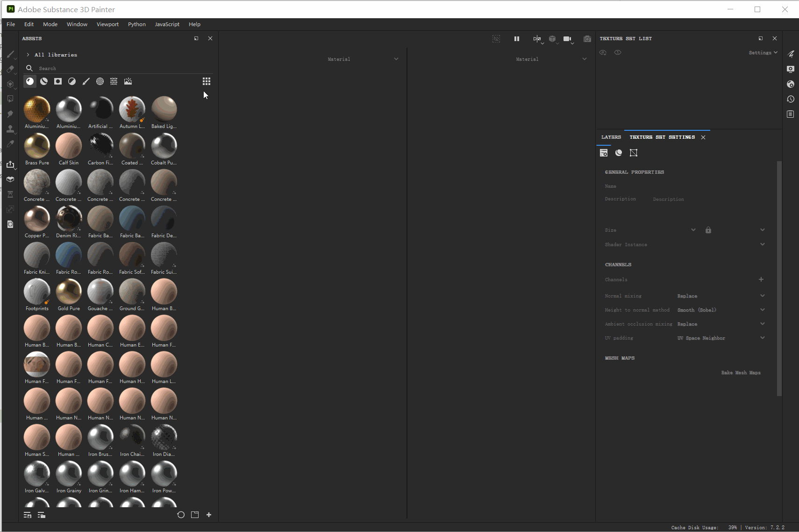Filter assets by Filters half-circle icon

[72, 81]
